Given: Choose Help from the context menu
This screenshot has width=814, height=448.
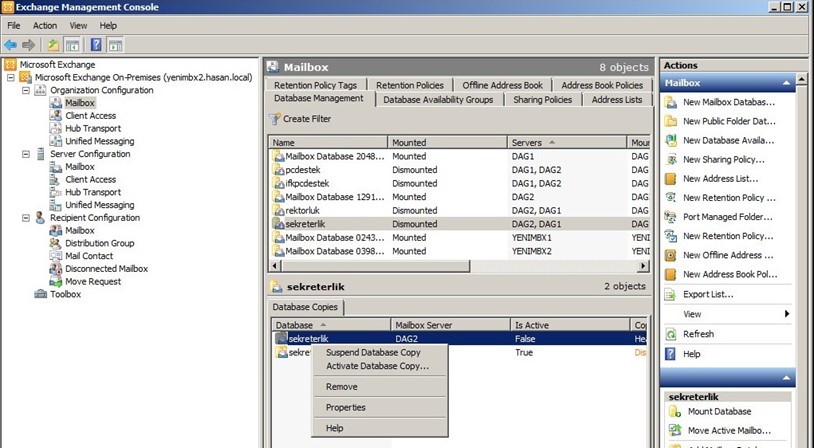Looking at the screenshot, I should (379, 428).
